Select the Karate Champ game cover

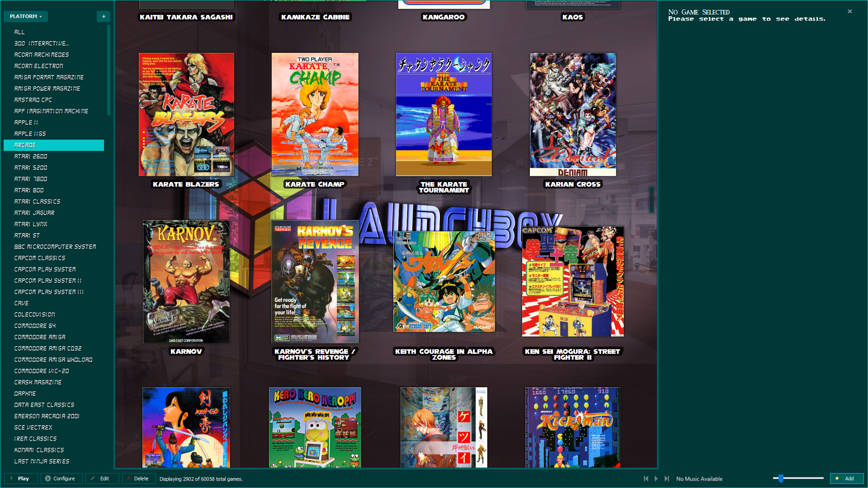(x=315, y=114)
